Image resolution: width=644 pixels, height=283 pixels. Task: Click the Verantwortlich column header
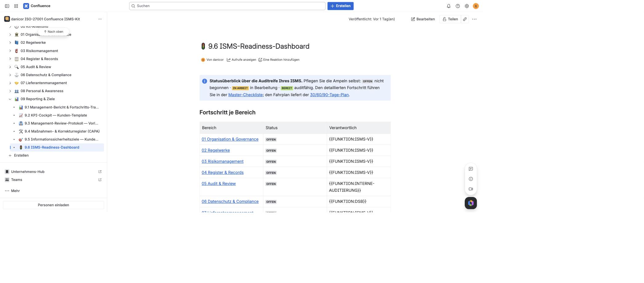(359, 128)
